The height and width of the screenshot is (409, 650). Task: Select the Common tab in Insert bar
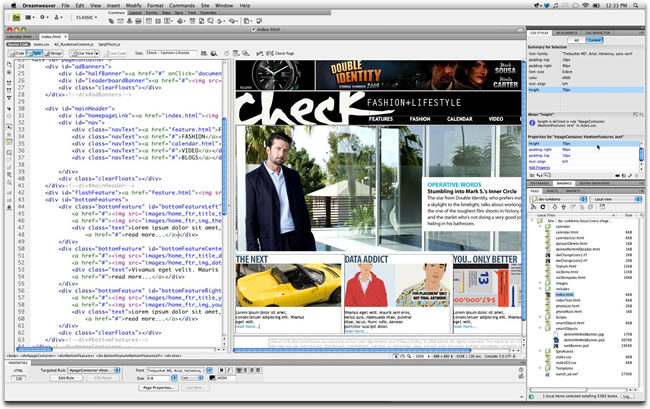[x=116, y=12]
